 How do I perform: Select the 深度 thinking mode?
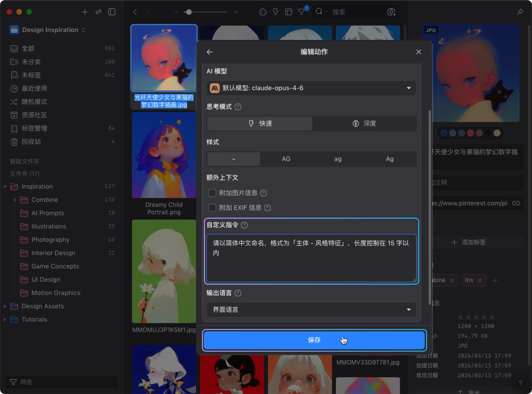click(364, 123)
